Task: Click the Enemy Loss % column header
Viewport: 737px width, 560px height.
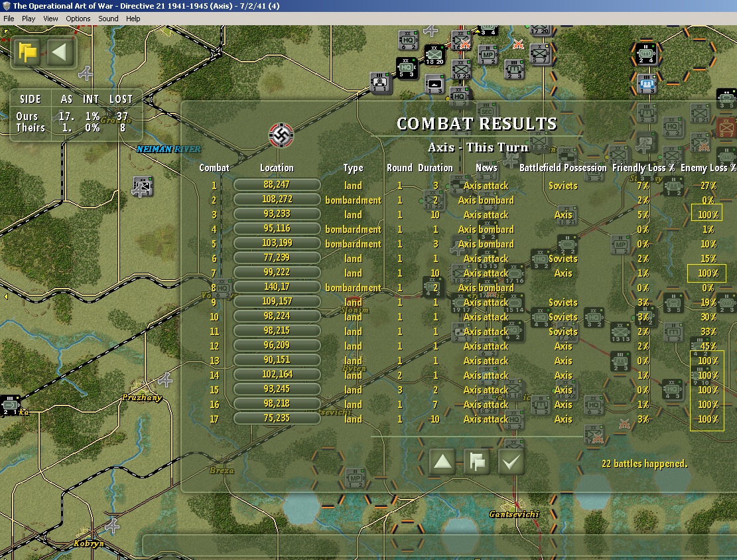Action: [x=708, y=168]
